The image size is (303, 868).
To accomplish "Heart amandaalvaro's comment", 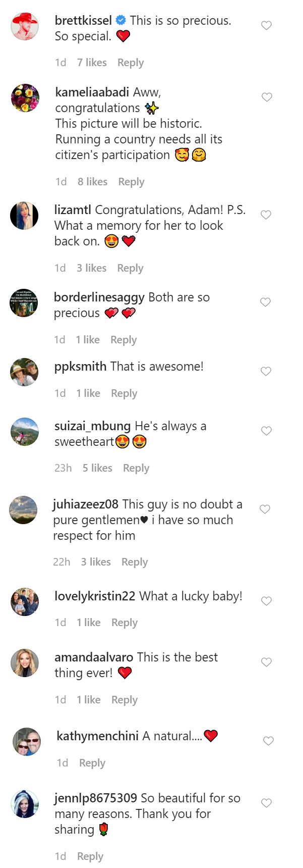I will pos(266,662).
